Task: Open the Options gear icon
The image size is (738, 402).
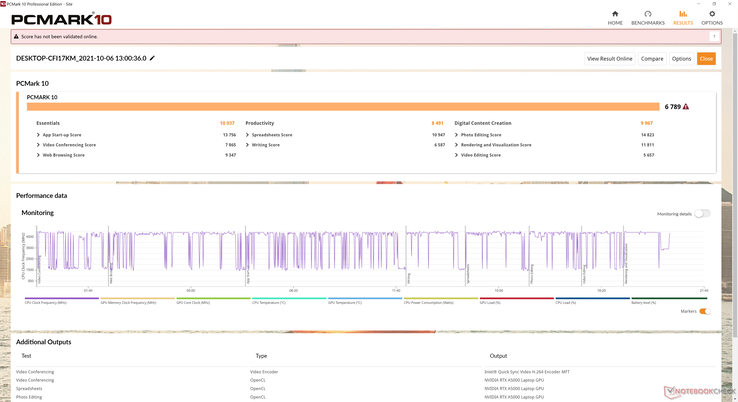Action: 711,15
